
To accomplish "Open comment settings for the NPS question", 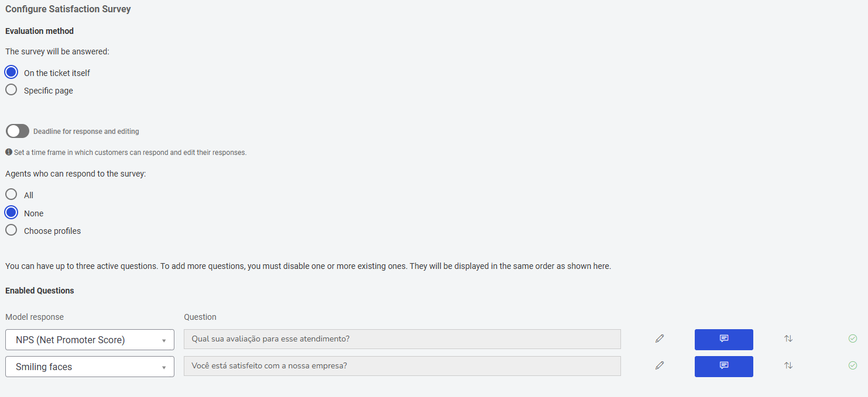I will tap(723, 339).
